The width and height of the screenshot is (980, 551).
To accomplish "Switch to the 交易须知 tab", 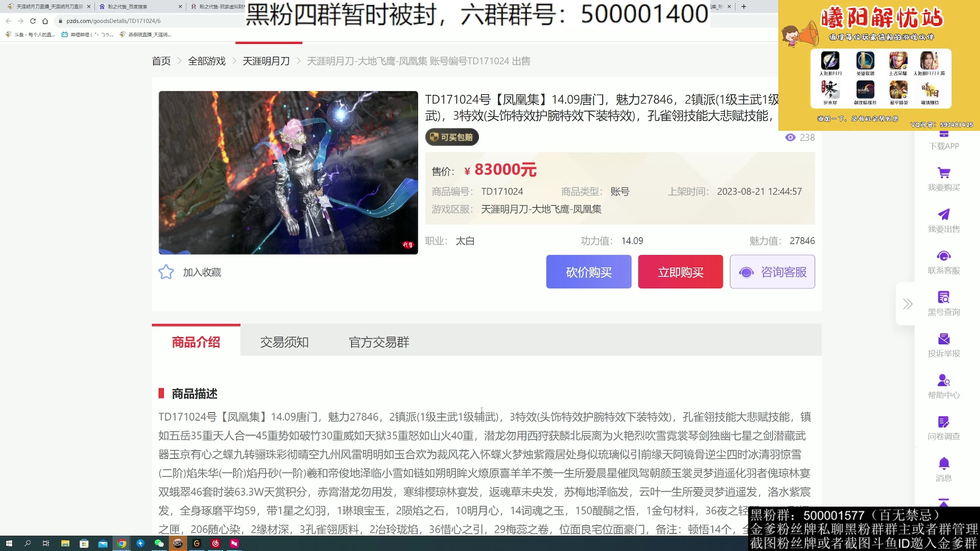I will point(285,342).
